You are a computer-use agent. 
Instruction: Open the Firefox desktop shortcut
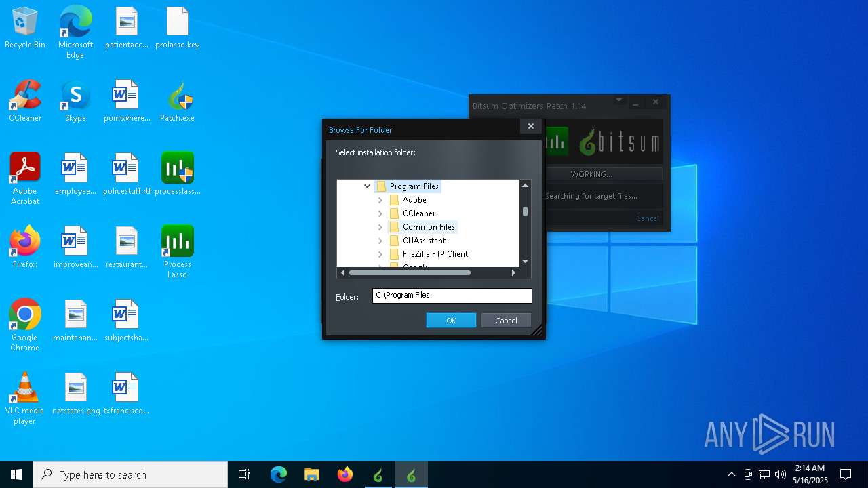(25, 248)
